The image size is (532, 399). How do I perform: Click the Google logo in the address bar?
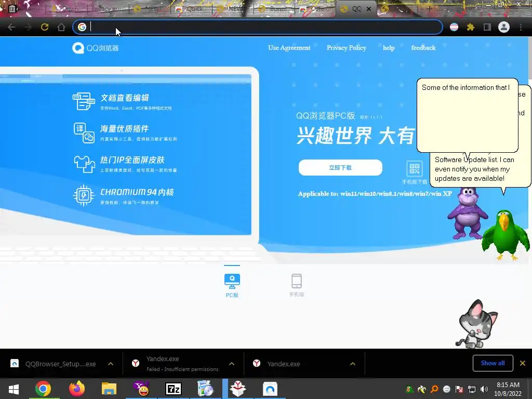click(x=82, y=27)
